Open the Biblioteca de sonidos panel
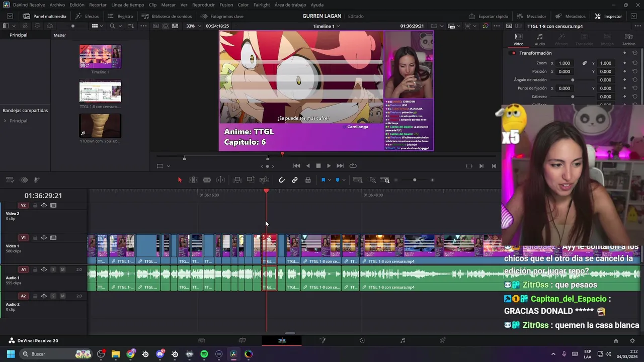Screen dimensions: 644x362 (167, 16)
